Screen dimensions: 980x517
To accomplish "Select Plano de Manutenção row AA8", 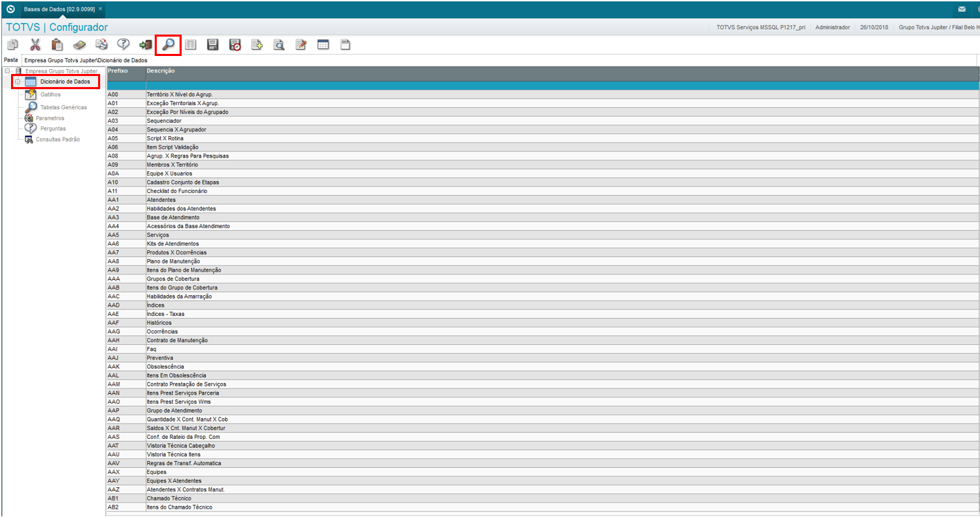I will coord(543,261).
